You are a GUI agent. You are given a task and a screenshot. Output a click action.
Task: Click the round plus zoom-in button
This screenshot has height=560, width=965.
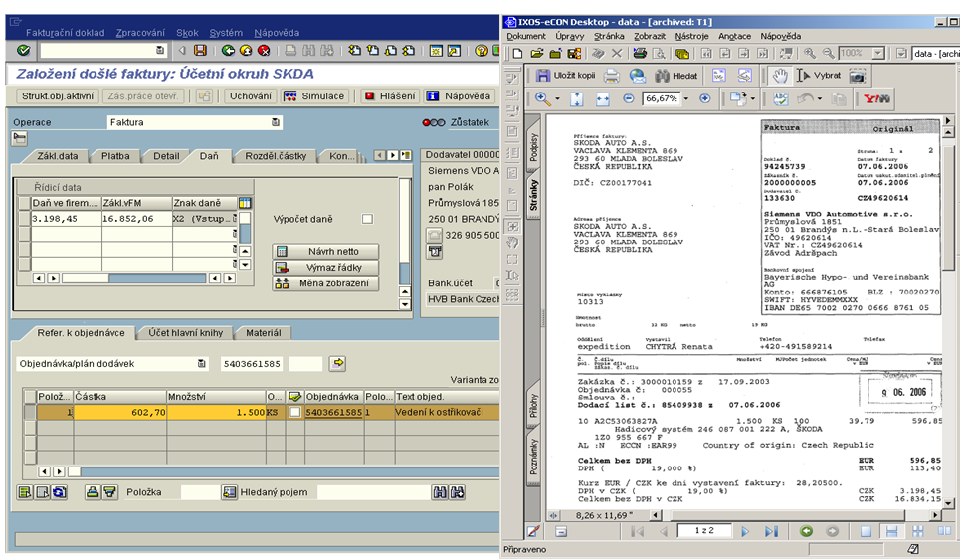point(705,98)
